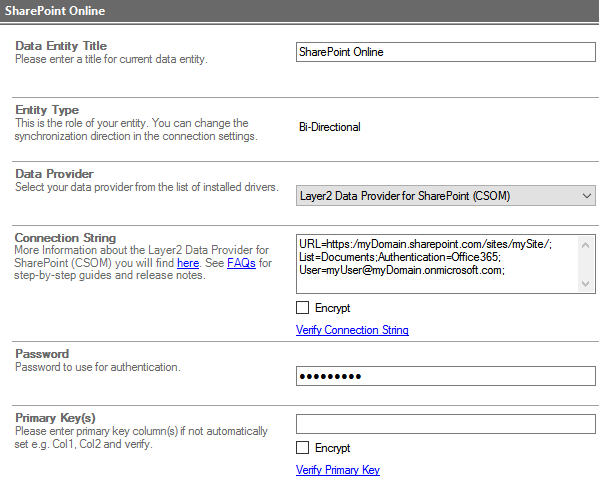Viewport: 599px width, 481px height.
Task: Click the Data Entity Title heading
Action: click(x=61, y=46)
